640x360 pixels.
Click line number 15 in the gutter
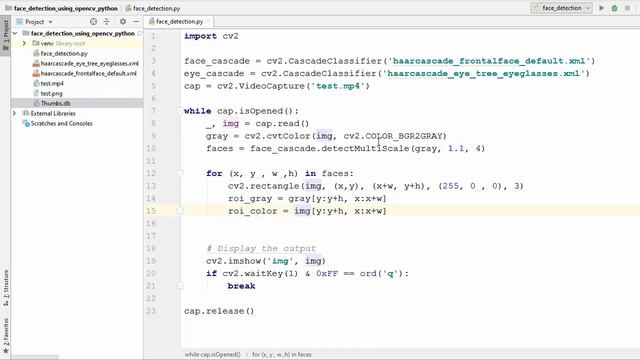click(x=151, y=211)
